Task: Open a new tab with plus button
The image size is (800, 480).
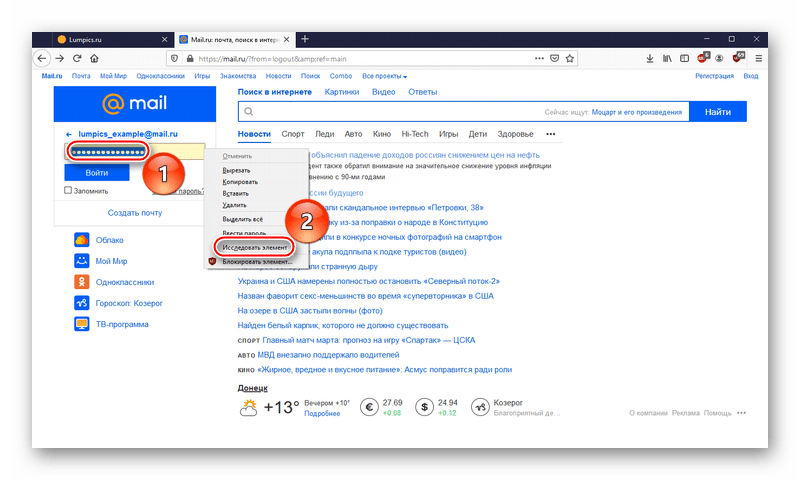Action: (305, 39)
